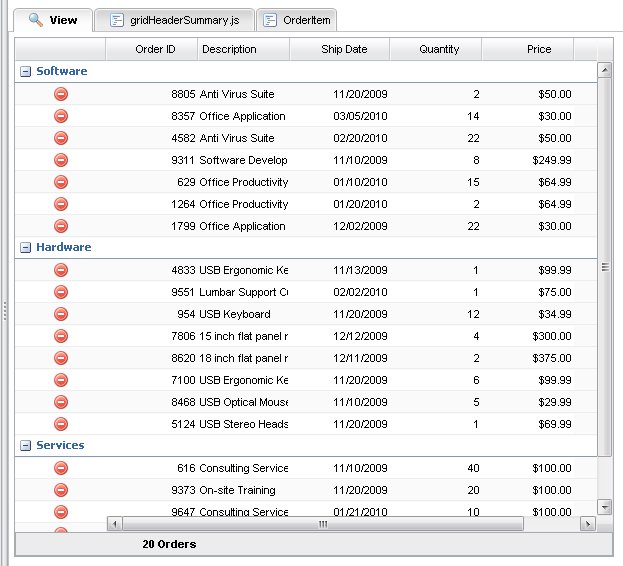Click the red delete icon for order 8805
Screen dimensions: 623x566
pyautogui.click(x=60, y=94)
